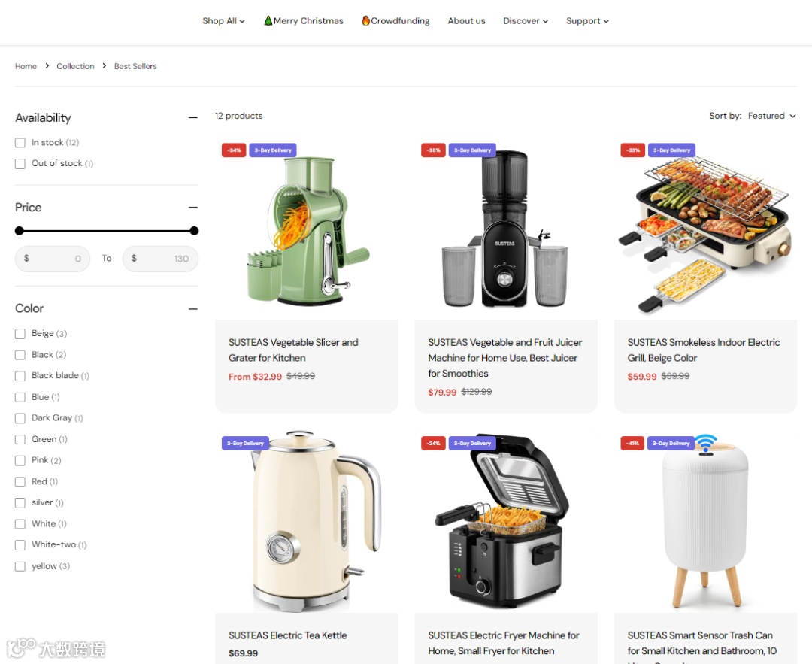Collapse the Color filter section
This screenshot has height=664, width=812.
[193, 309]
